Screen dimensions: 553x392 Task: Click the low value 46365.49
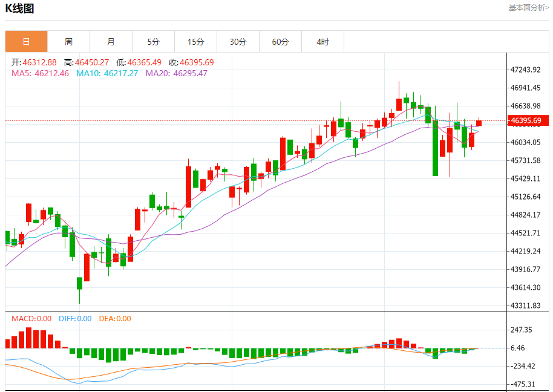point(144,62)
